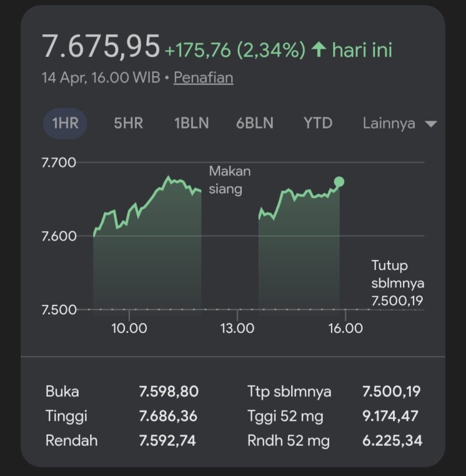This screenshot has width=466, height=476.
Task: Switch to the 5HR range tab
Action: click(128, 123)
